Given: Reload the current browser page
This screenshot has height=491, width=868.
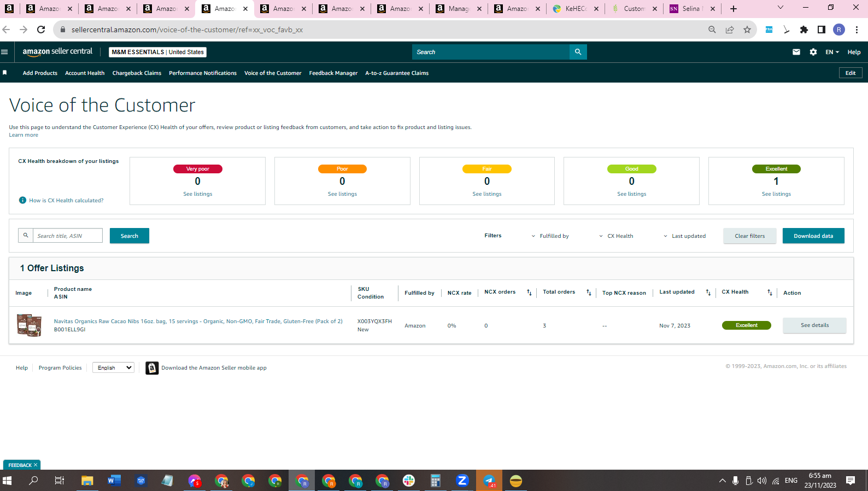Looking at the screenshot, I should [41, 30].
